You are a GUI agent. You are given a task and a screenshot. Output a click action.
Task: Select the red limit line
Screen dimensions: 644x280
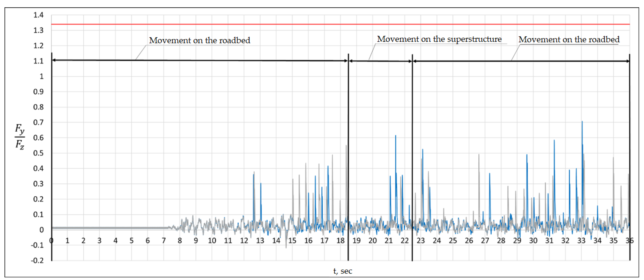(x=325, y=24)
